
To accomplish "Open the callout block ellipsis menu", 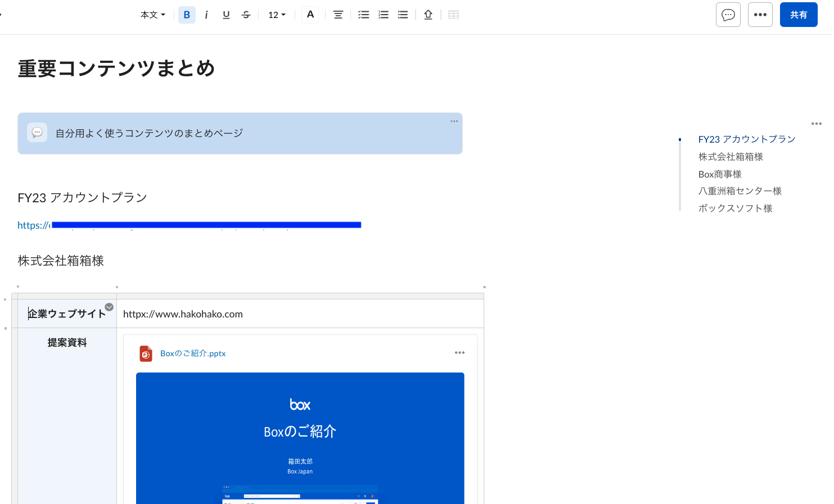I will point(454,121).
